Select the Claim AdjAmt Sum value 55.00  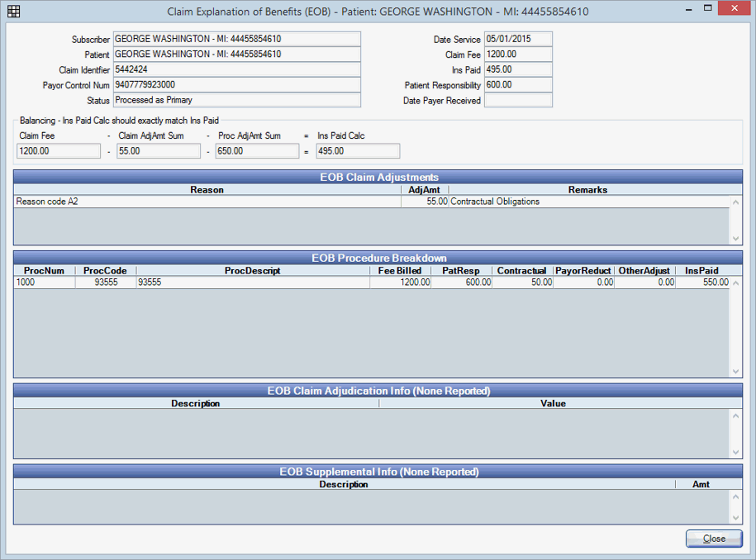[158, 150]
